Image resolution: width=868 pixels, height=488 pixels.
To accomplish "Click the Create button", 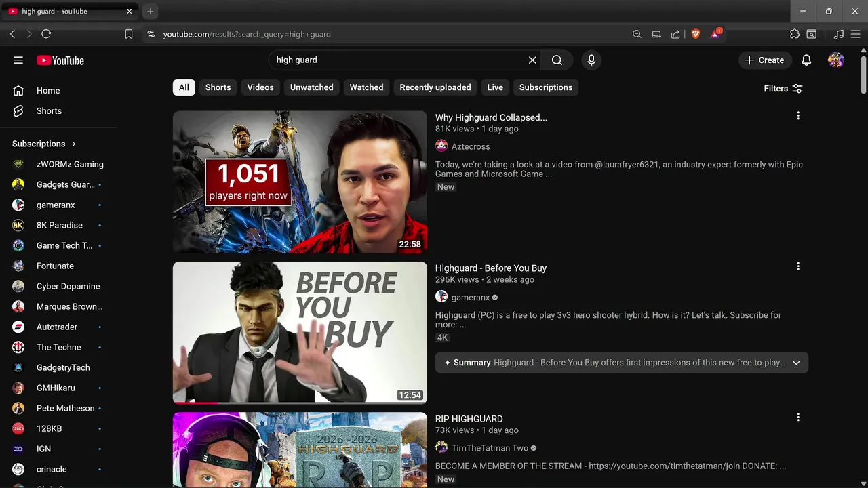I will [x=764, y=60].
